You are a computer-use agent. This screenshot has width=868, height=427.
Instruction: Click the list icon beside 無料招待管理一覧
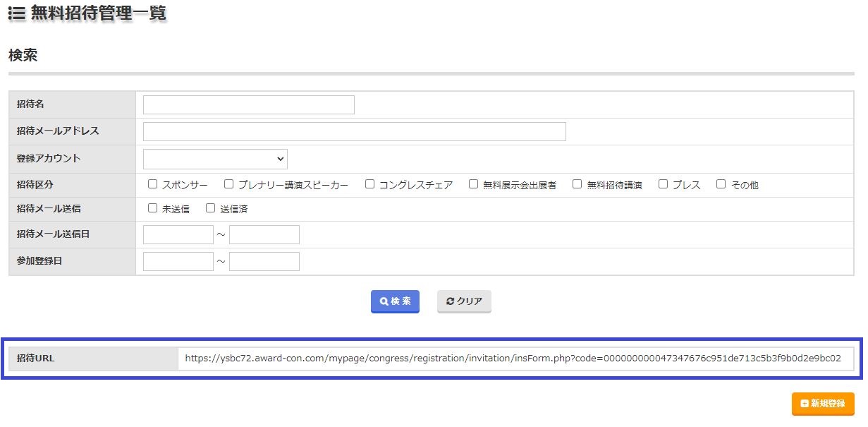pyautogui.click(x=16, y=13)
